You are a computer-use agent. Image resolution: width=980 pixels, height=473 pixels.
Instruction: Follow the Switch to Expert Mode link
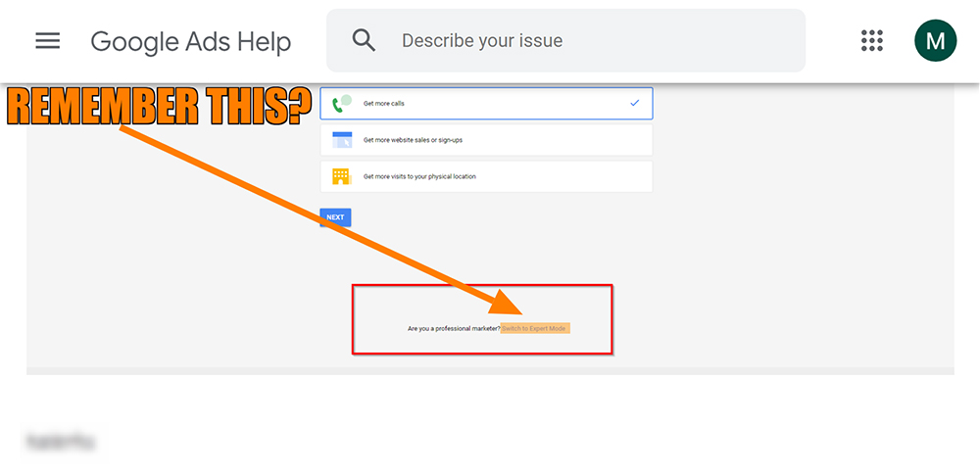click(535, 329)
